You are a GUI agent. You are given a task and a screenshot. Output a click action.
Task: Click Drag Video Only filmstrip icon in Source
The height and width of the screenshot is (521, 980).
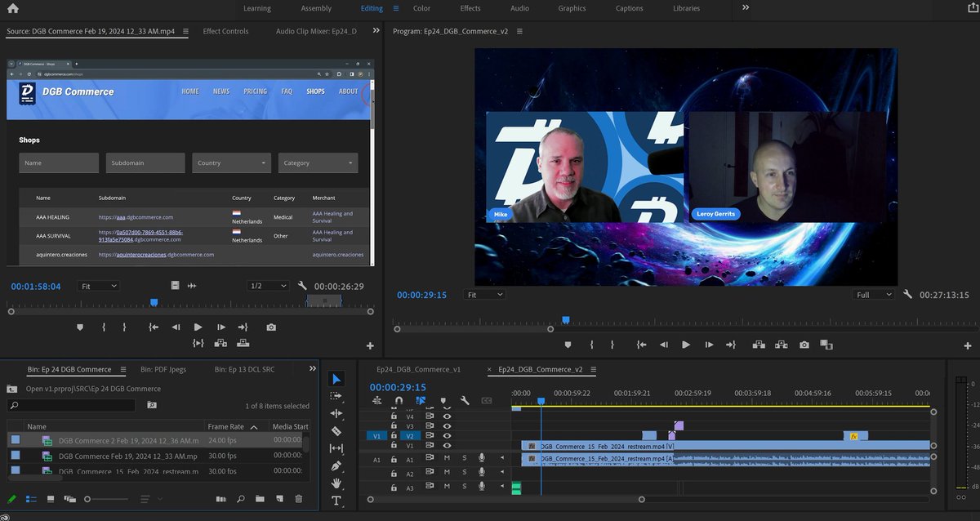point(175,286)
